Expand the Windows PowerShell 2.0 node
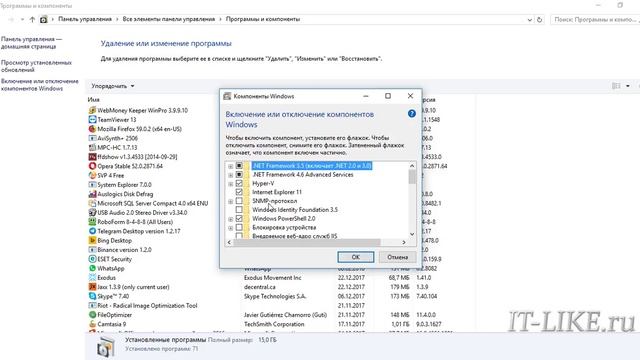The image size is (640, 360). [231, 219]
